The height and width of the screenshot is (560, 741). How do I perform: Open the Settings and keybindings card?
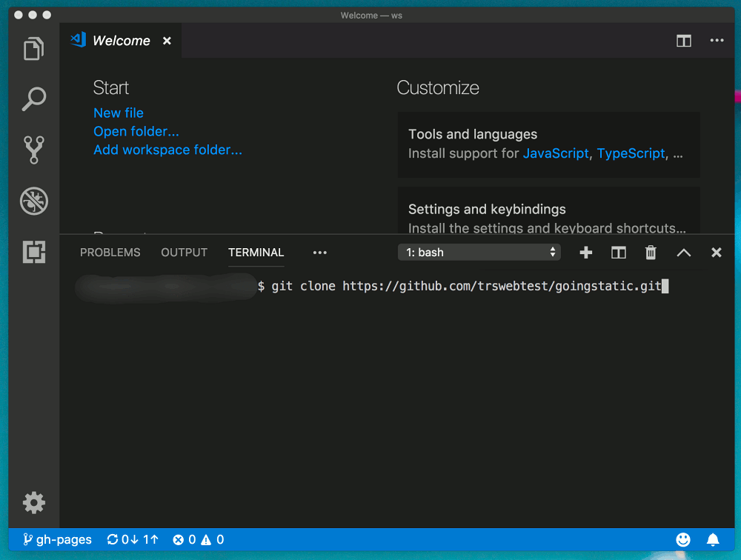click(548, 210)
